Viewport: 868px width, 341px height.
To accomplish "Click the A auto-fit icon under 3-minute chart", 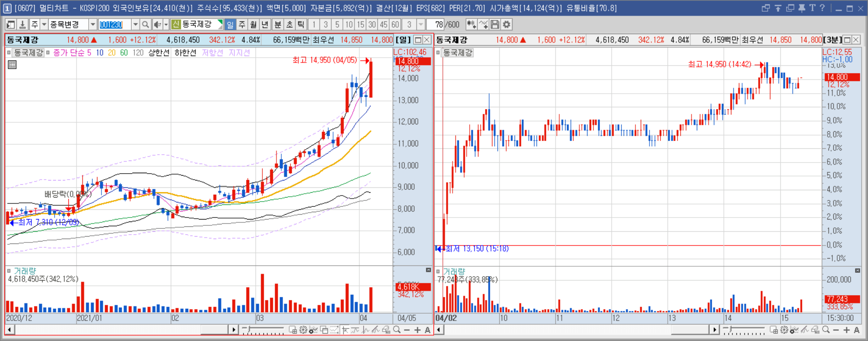I will point(857,330).
